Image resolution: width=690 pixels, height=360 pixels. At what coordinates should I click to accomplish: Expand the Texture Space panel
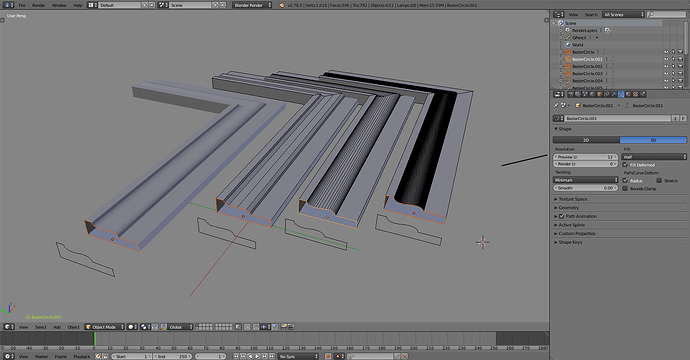click(x=570, y=199)
